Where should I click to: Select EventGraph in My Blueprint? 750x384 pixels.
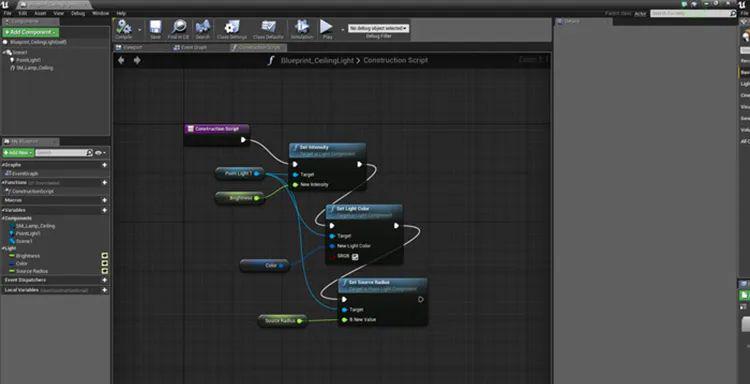26,174
